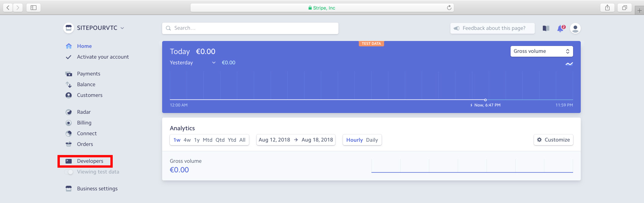Click the Customers person icon
The height and width of the screenshot is (203, 644).
pyautogui.click(x=69, y=95)
